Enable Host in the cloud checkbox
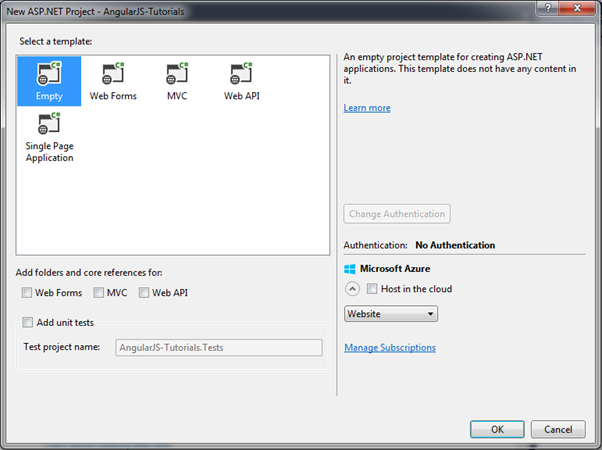 click(x=372, y=289)
